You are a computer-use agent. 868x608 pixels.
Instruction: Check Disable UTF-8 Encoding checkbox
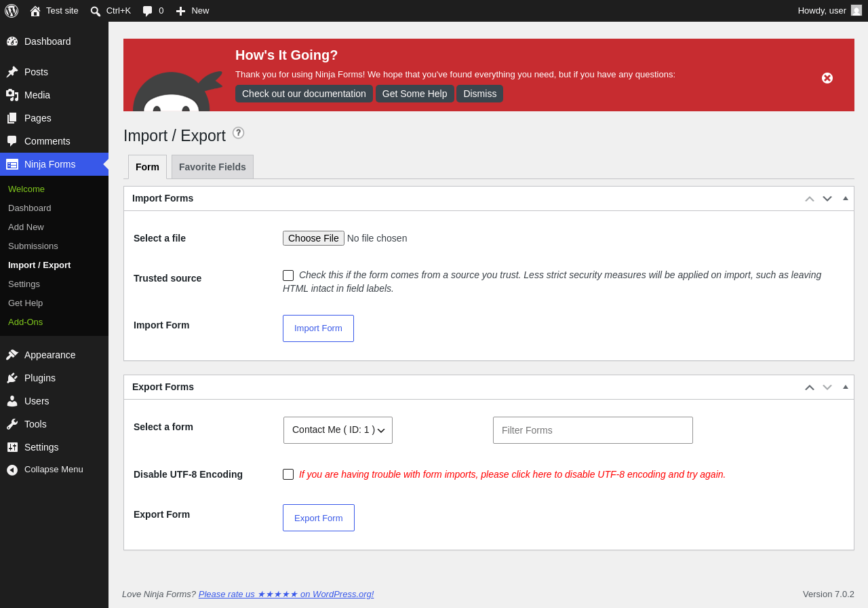(288, 474)
